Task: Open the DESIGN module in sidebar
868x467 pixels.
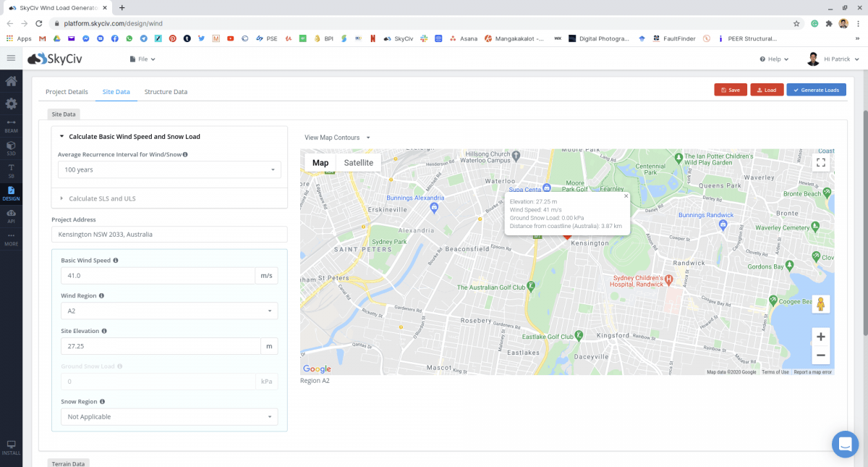Action: [x=11, y=193]
